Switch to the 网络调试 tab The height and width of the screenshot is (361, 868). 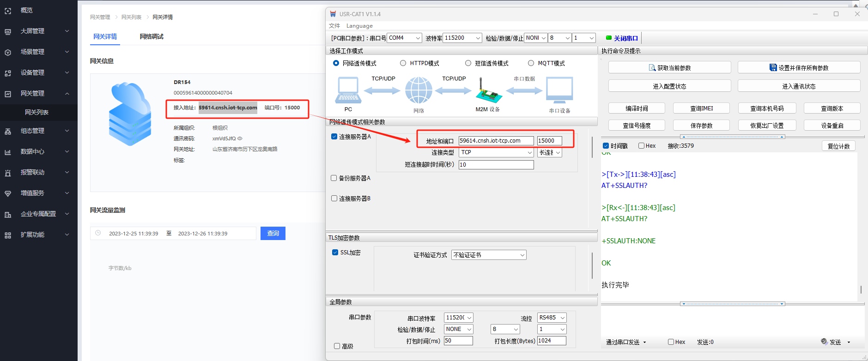coord(152,36)
